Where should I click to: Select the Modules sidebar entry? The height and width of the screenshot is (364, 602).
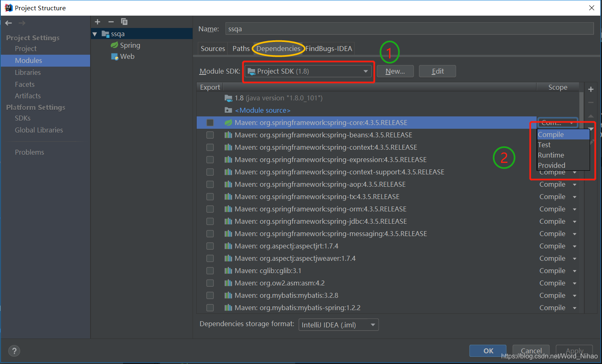pos(45,60)
